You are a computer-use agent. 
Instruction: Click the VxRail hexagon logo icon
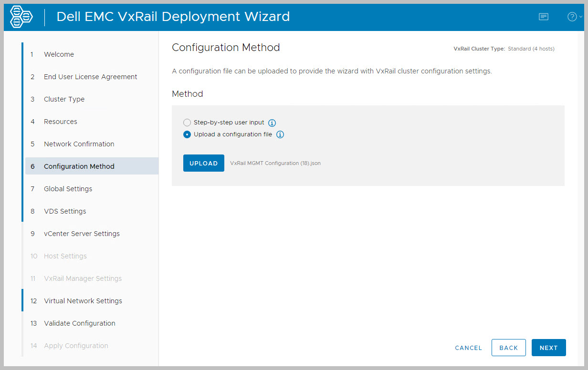pos(21,17)
